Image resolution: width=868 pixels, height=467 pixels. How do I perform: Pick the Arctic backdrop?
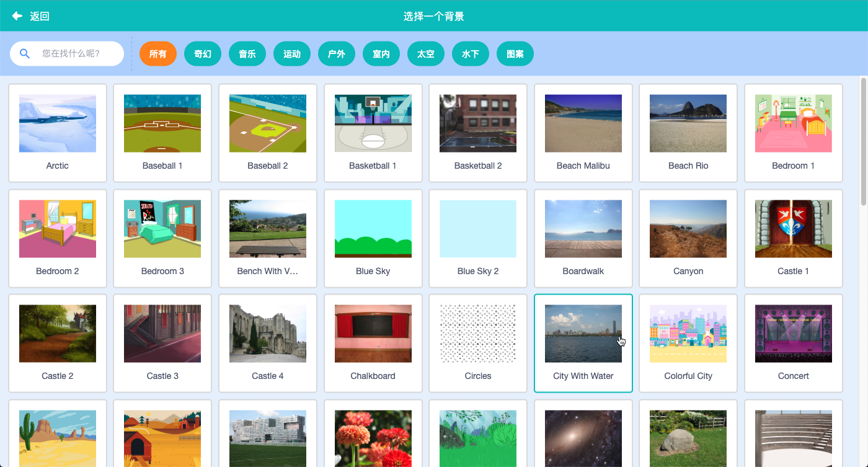(58, 133)
